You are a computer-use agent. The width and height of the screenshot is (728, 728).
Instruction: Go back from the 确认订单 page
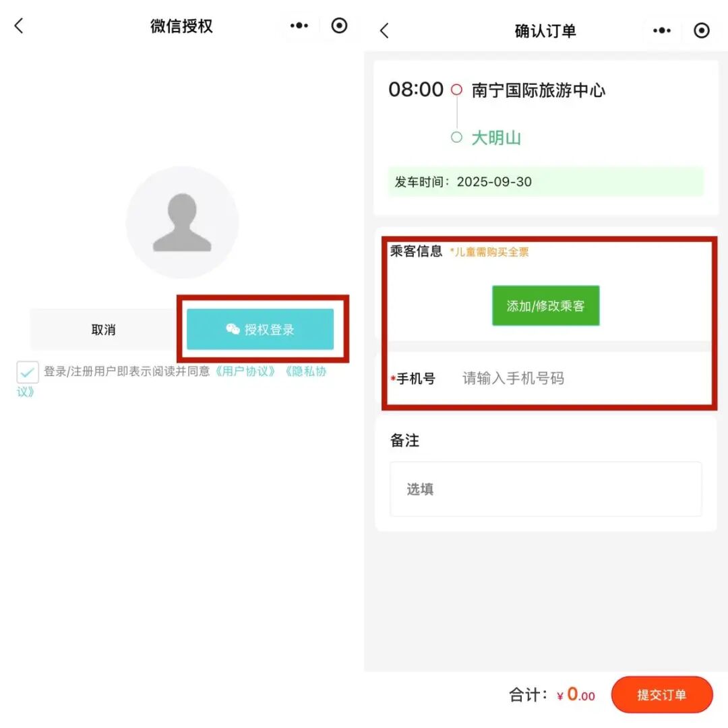click(384, 30)
